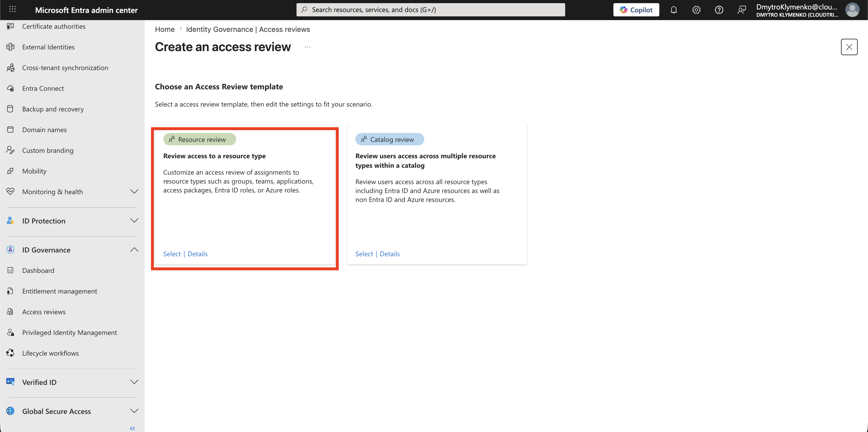Open the feedback icon in header
This screenshot has width=868, height=432.
pyautogui.click(x=741, y=10)
